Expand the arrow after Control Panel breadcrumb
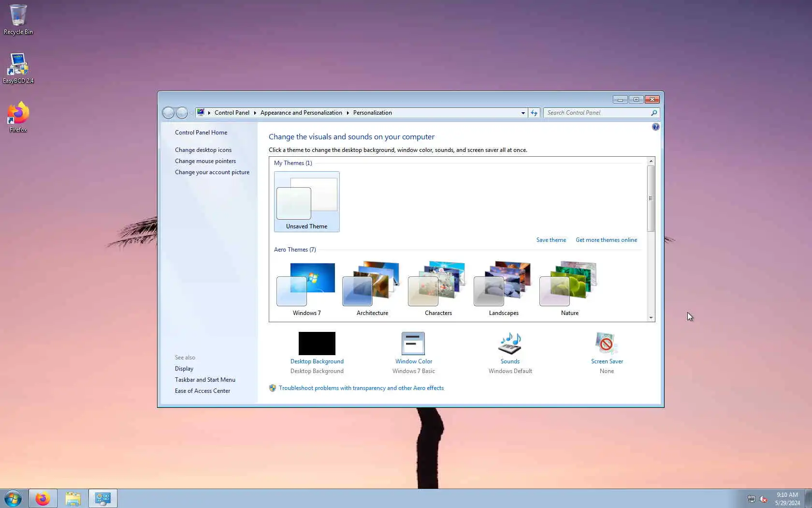The width and height of the screenshot is (812, 508). 255,113
